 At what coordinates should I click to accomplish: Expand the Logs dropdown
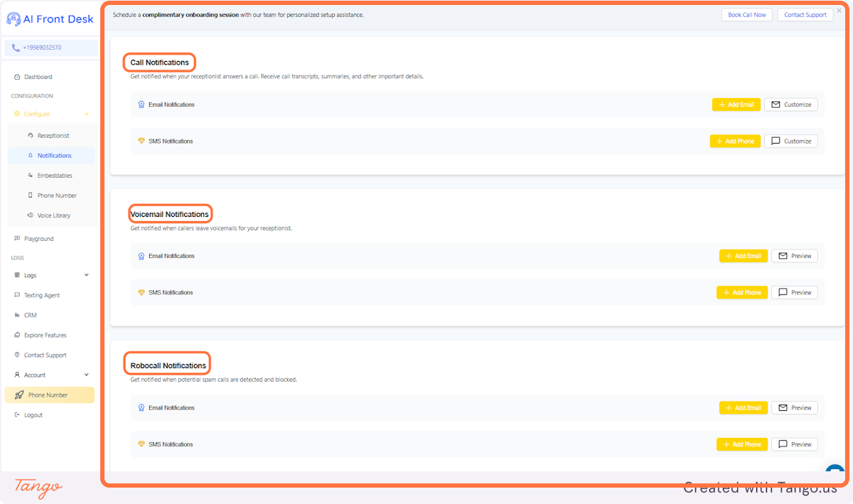coord(85,275)
